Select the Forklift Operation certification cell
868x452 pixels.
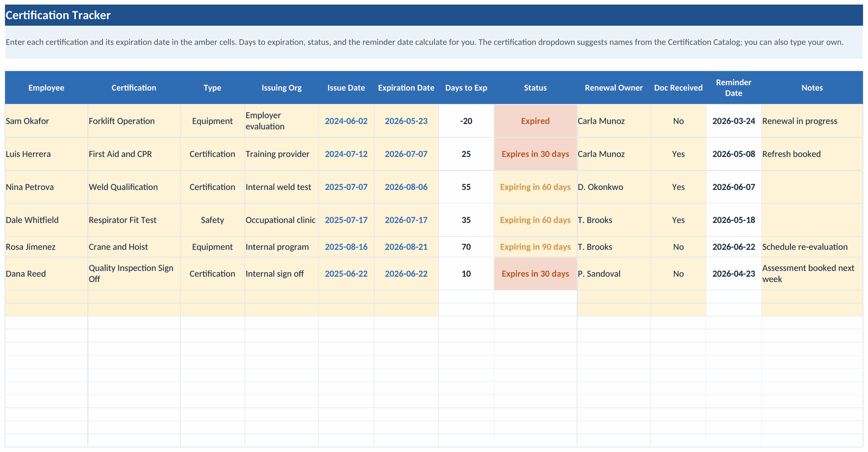134,121
